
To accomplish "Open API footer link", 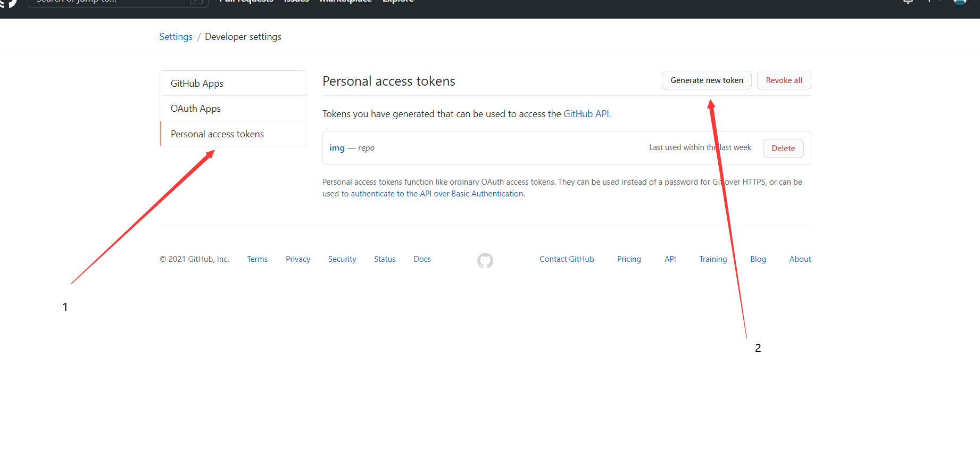I will pos(670,259).
